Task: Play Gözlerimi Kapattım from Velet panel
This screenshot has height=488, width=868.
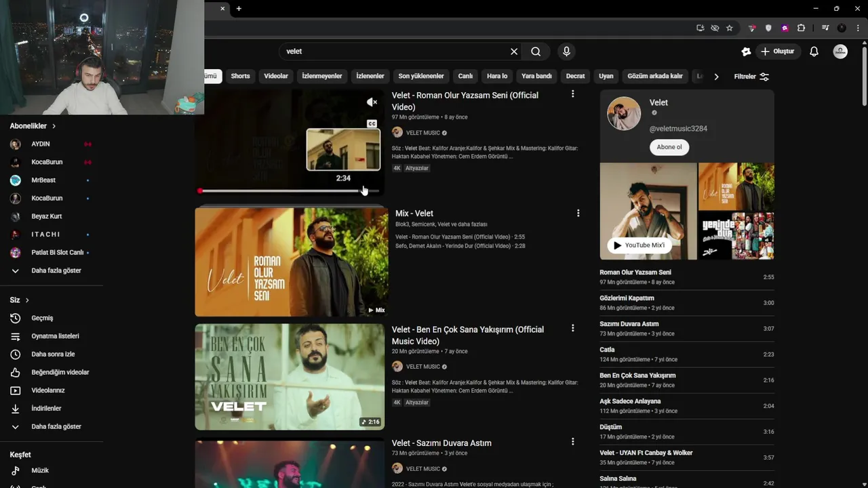Action: click(686, 303)
